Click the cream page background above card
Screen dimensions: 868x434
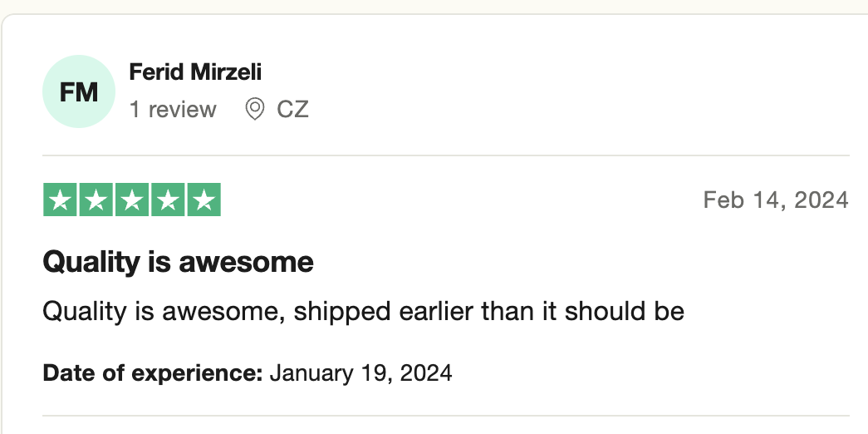coord(434,6)
